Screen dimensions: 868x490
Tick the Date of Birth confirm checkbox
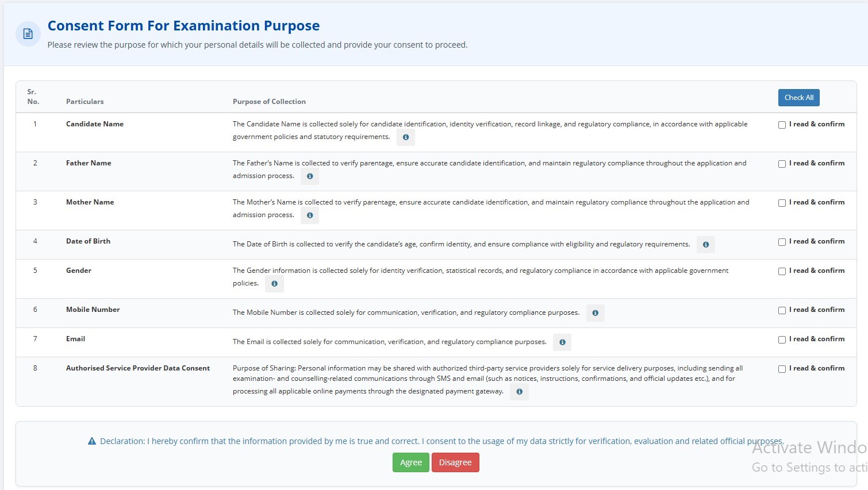782,242
